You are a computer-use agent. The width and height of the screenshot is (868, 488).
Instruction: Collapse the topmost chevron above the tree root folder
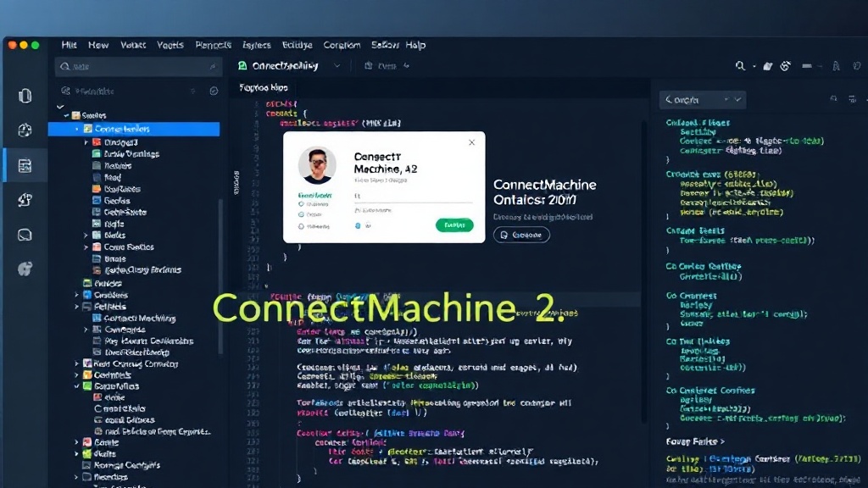point(60,106)
